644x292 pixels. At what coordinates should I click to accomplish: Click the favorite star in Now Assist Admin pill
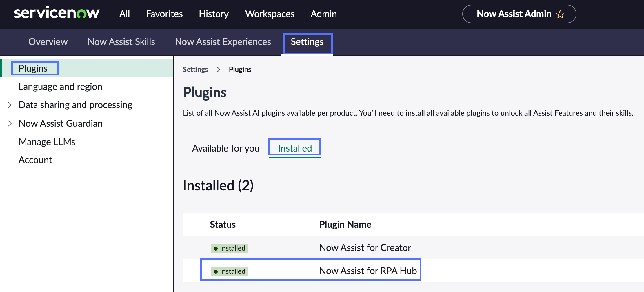click(x=560, y=14)
